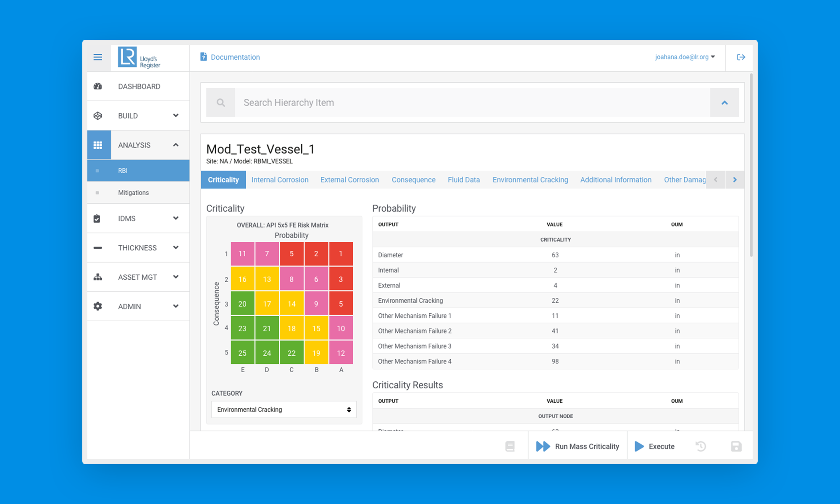Collapse the search panel with the up chevron
This screenshot has height=504, width=840.
click(x=724, y=102)
